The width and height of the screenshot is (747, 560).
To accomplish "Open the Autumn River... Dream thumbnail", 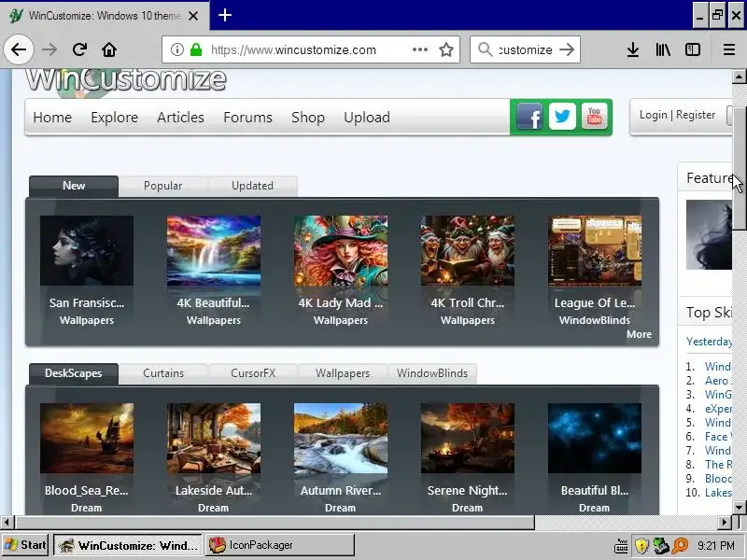I will (341, 438).
